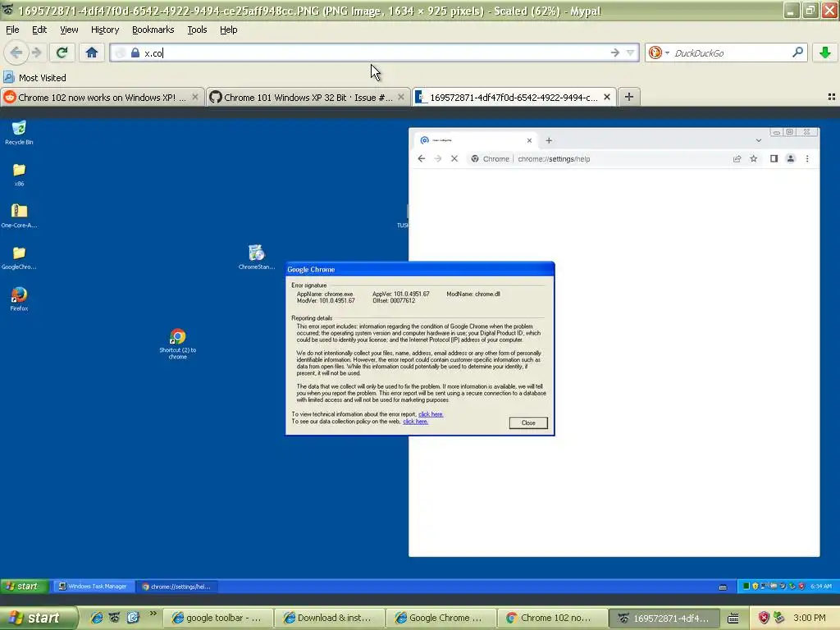Open the File menu in Mypal
This screenshot has height=630, width=840.
[x=12, y=30]
